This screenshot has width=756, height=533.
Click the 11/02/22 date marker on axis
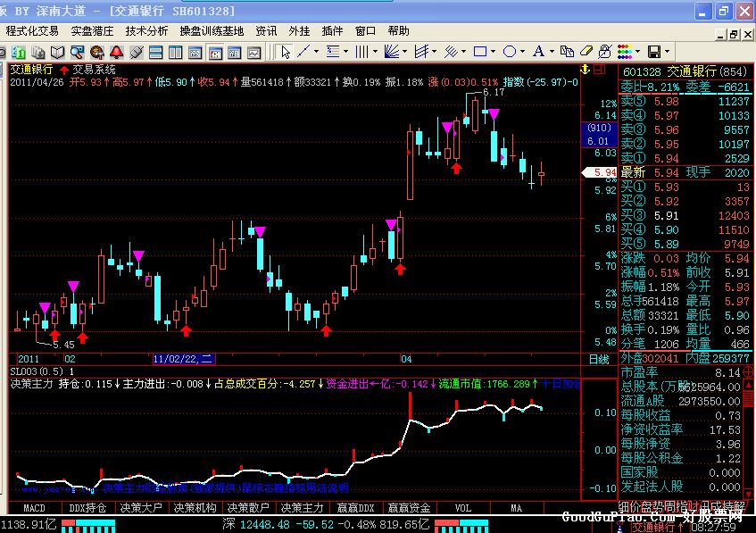183,359
